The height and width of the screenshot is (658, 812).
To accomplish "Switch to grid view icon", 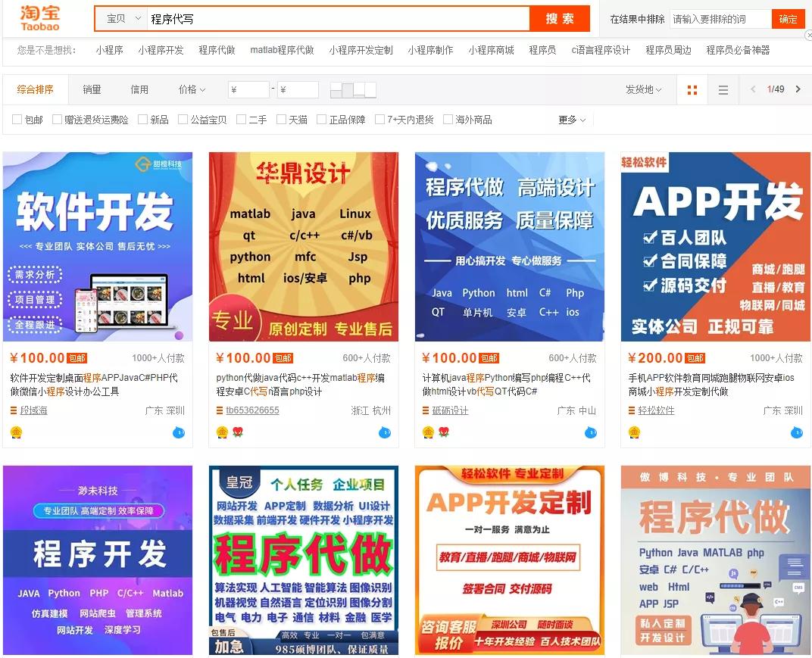I will pyautogui.click(x=692, y=90).
